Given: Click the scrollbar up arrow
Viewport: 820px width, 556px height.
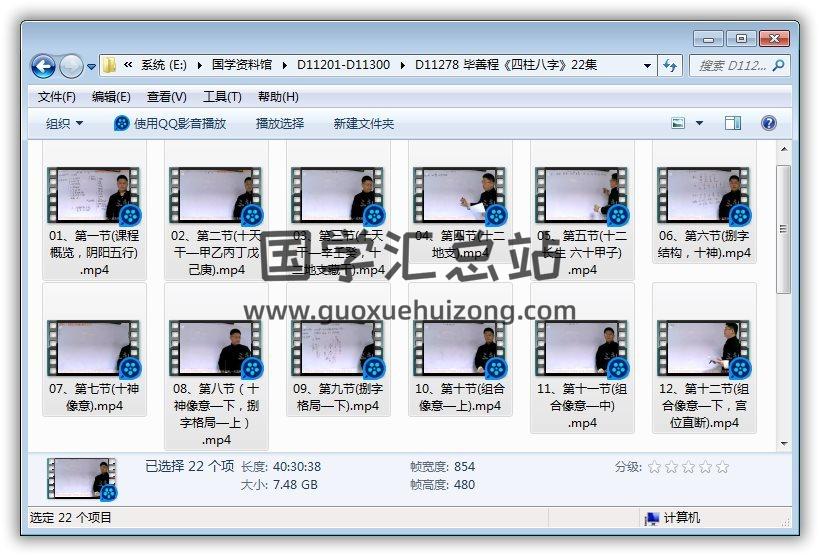Looking at the screenshot, I should click(783, 150).
